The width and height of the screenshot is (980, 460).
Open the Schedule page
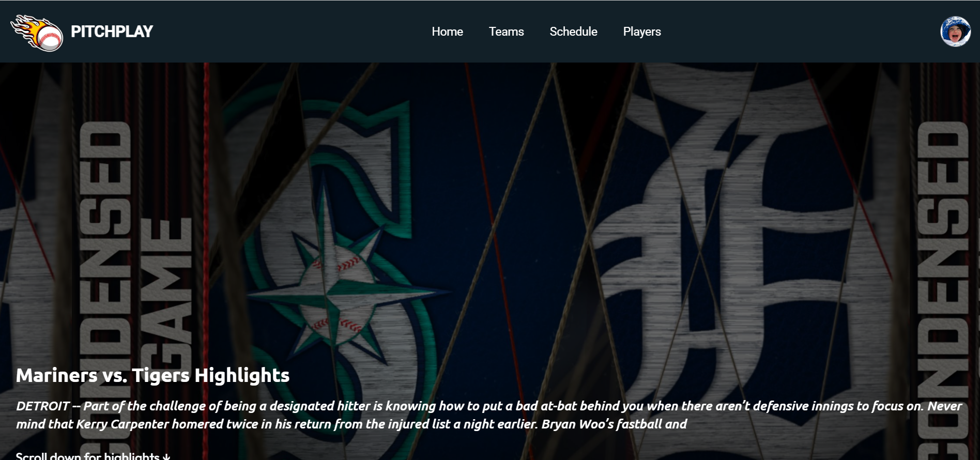[x=573, y=32]
